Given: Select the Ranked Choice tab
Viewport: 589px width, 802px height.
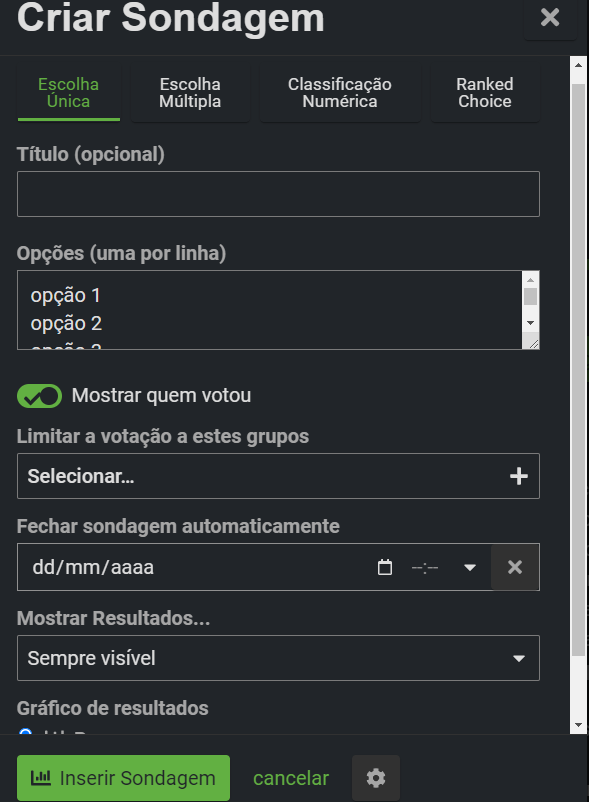Looking at the screenshot, I should point(485,93).
